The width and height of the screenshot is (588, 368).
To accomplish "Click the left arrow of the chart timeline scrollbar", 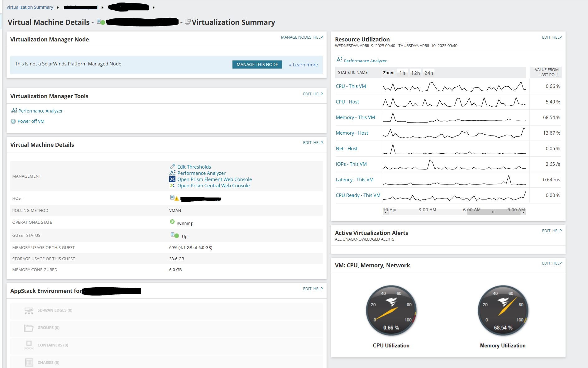I will point(385,212).
